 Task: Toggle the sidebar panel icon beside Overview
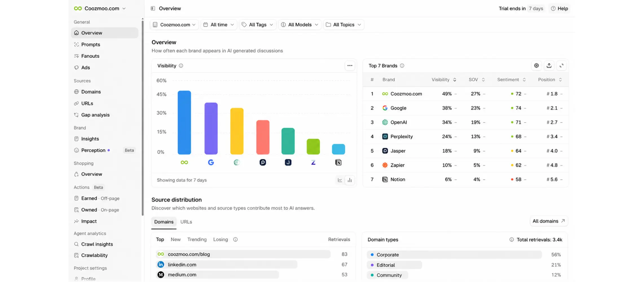click(153, 8)
